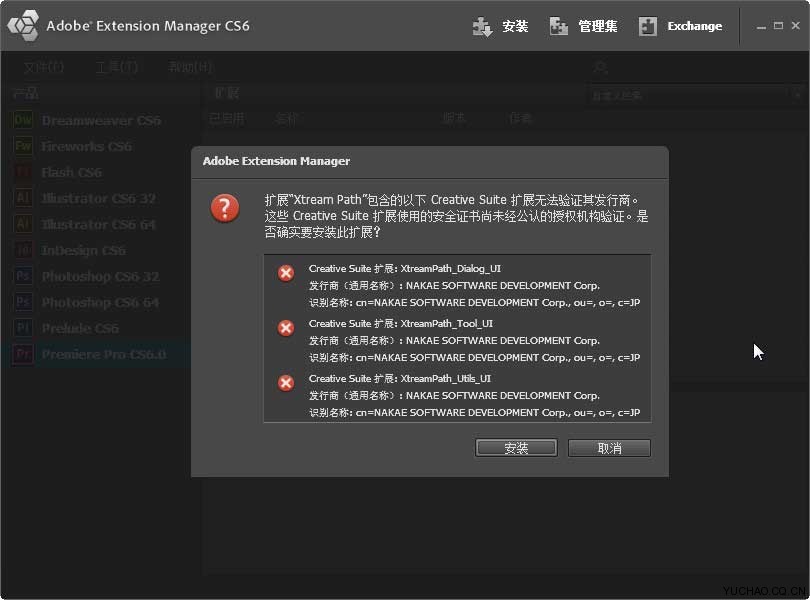Cancel the installation with 取消

click(609, 447)
